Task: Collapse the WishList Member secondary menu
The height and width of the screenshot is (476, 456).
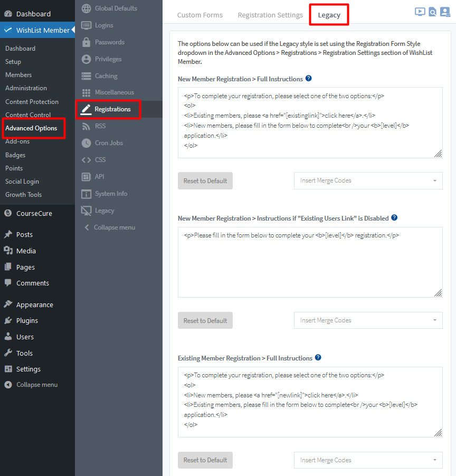Action: coord(110,227)
